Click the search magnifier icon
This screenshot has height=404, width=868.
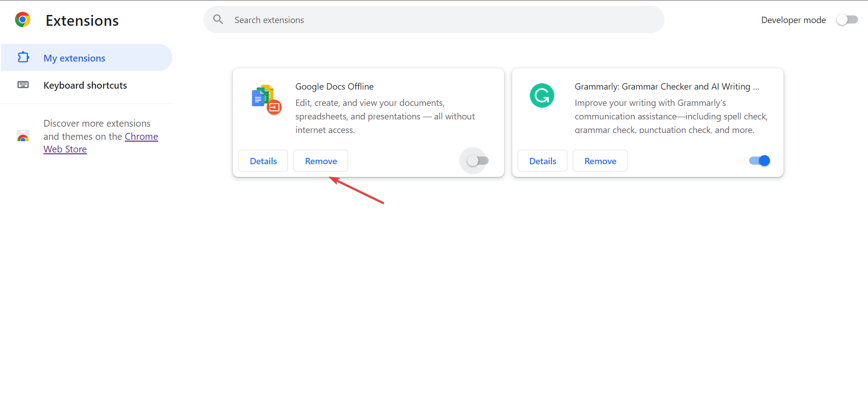(218, 19)
